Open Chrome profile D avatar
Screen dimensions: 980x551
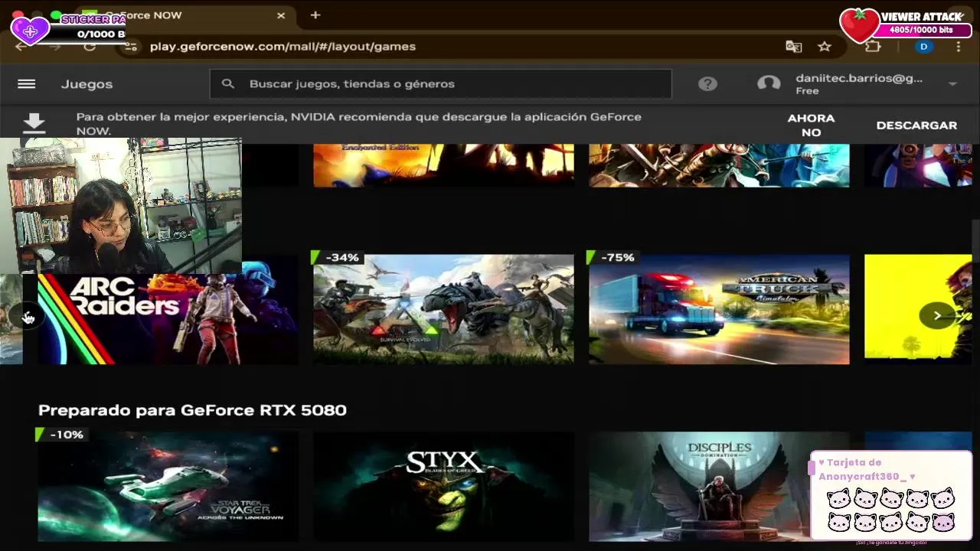[x=923, y=47]
